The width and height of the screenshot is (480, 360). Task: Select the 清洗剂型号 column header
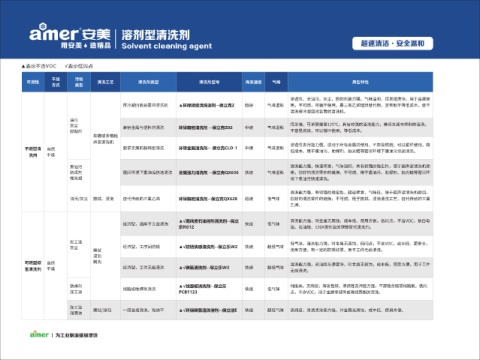tap(209, 82)
